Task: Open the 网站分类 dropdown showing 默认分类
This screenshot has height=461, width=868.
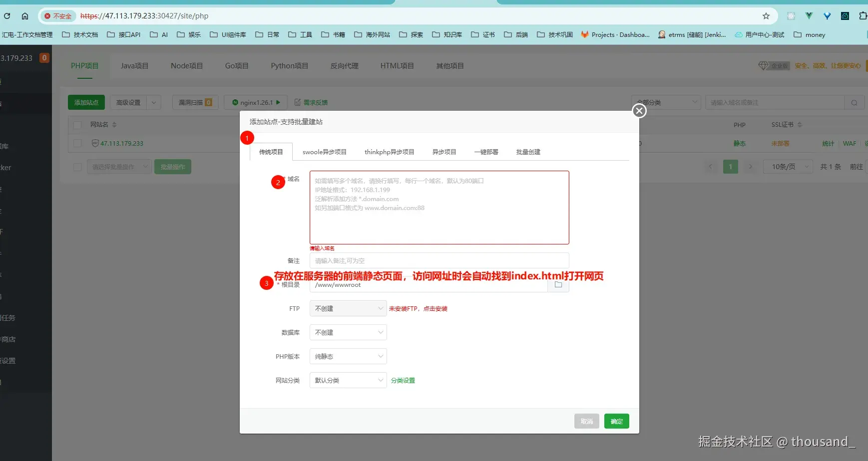Action: pyautogui.click(x=348, y=380)
